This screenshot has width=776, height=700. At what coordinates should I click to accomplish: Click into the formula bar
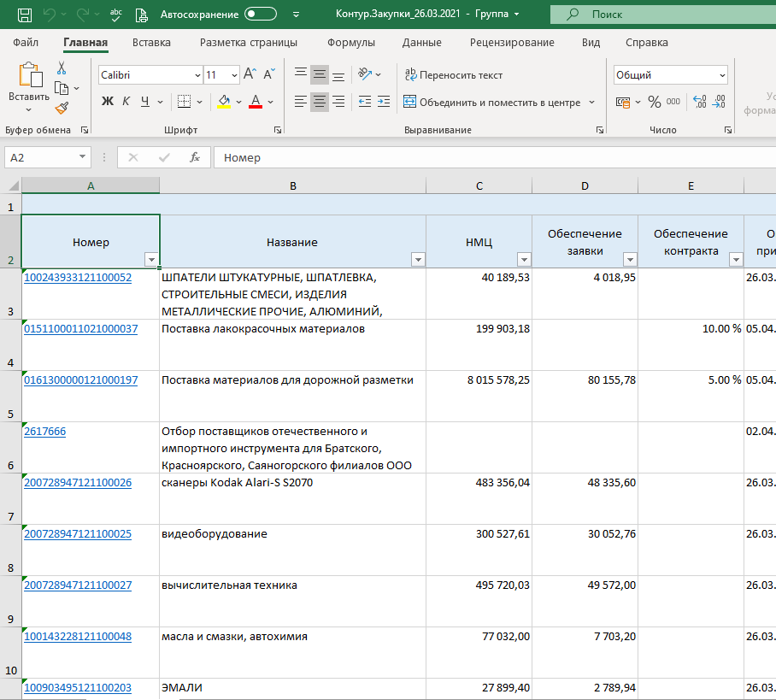pos(495,157)
